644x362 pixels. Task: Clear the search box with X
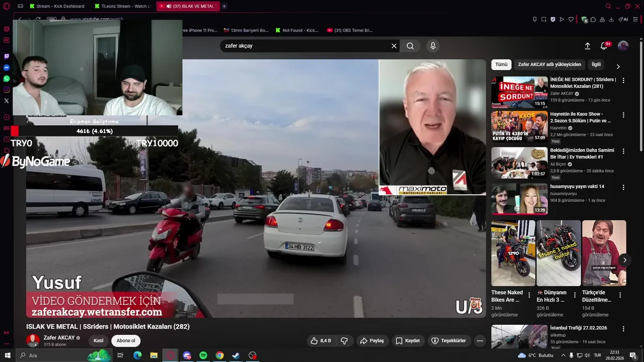click(394, 46)
